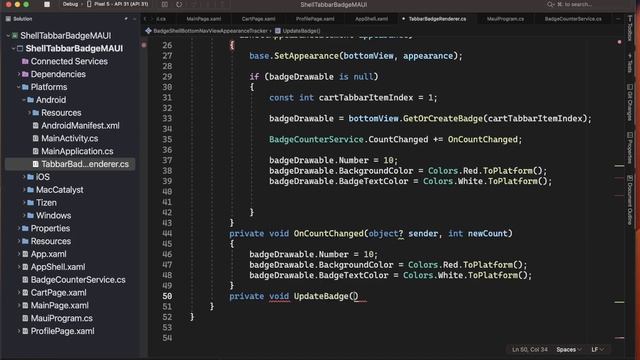Switch to the BadgeCounterService.cs tab
The height and width of the screenshot is (360, 640).
click(573, 19)
